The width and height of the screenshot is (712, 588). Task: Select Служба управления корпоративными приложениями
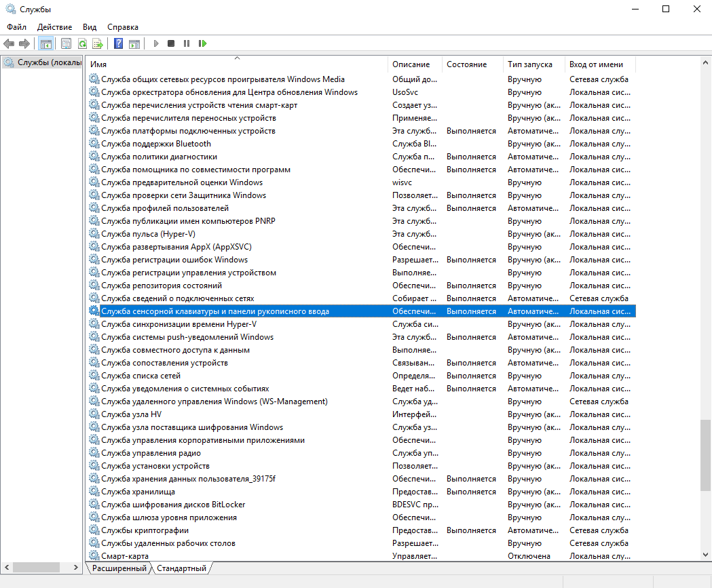point(362,440)
